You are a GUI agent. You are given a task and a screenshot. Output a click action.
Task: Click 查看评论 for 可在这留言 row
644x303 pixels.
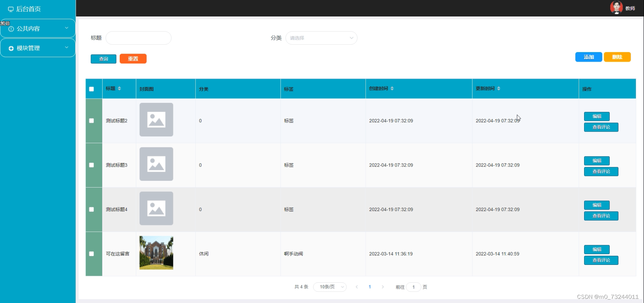601,260
